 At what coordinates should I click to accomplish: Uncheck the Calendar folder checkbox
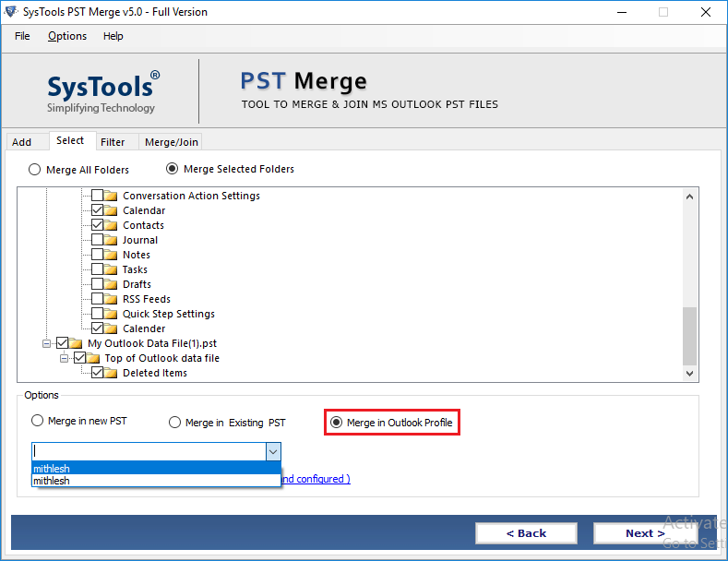click(x=98, y=209)
